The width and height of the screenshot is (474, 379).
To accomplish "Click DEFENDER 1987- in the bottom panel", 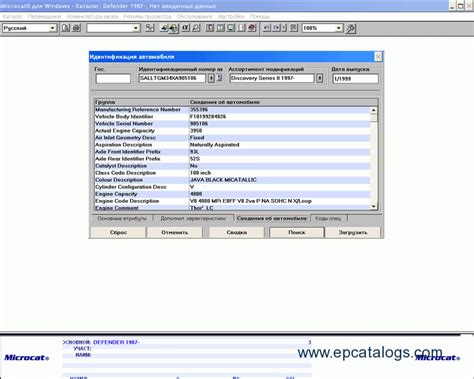I will [x=116, y=342].
